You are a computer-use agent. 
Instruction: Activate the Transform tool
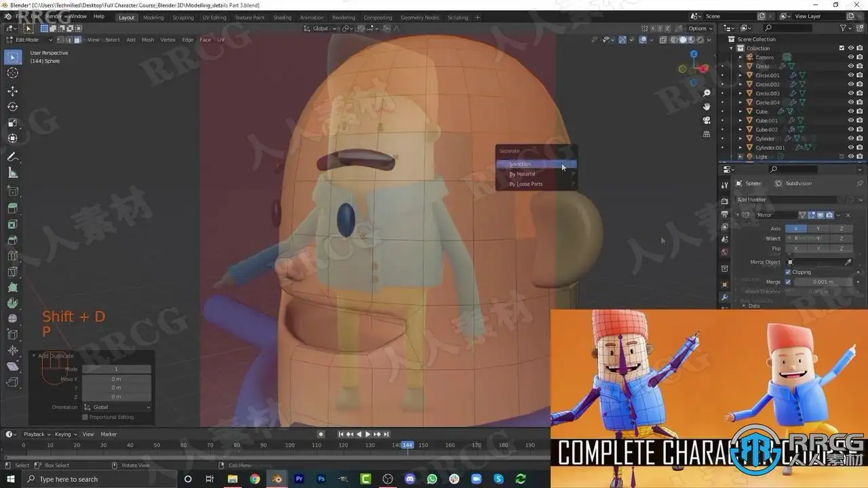[13, 138]
